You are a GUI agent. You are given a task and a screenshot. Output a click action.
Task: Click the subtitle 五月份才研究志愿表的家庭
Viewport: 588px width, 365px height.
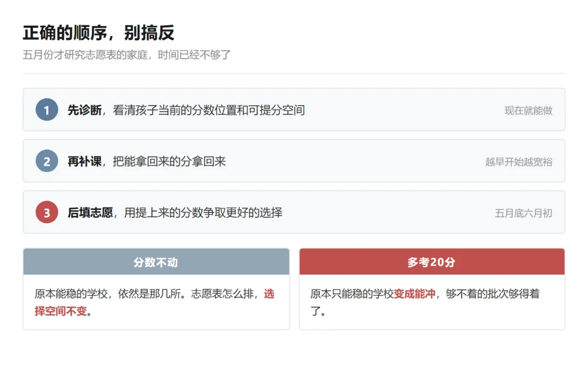[85, 55]
